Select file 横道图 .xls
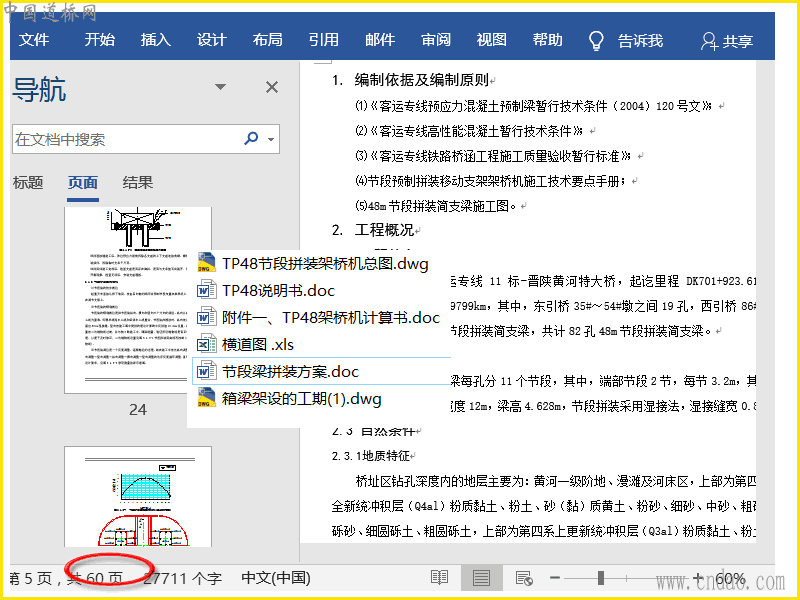 point(258,344)
